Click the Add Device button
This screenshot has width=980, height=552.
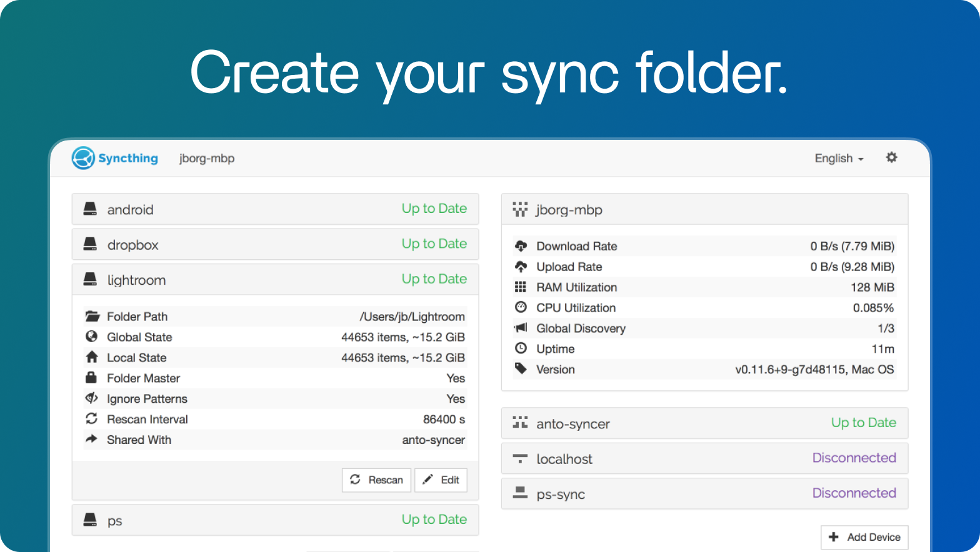[864, 537]
